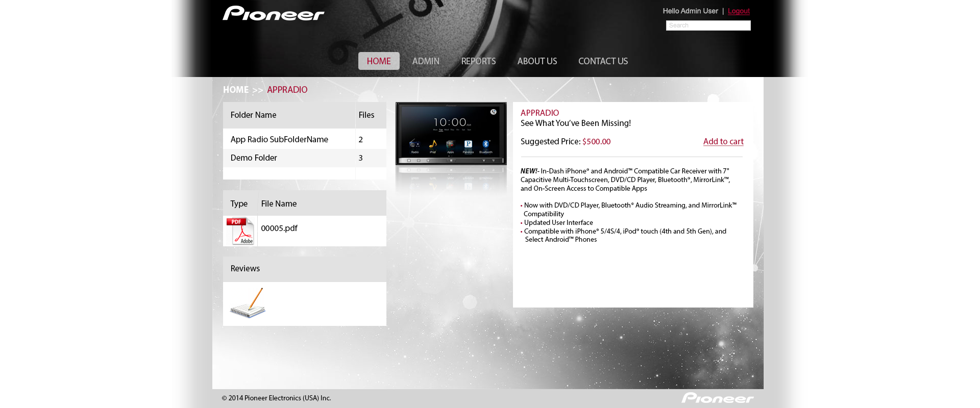
Task: Click the Logout link
Action: 739,11
